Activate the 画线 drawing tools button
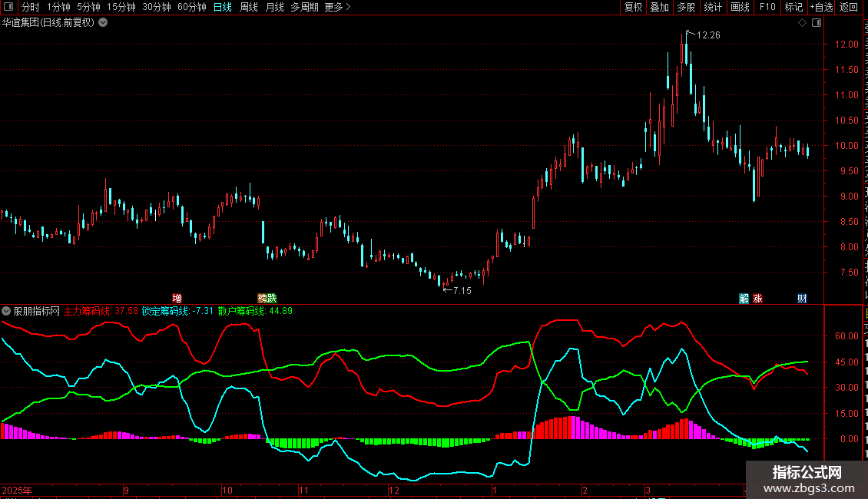Image resolution: width=868 pixels, height=499 pixels. pos(740,7)
